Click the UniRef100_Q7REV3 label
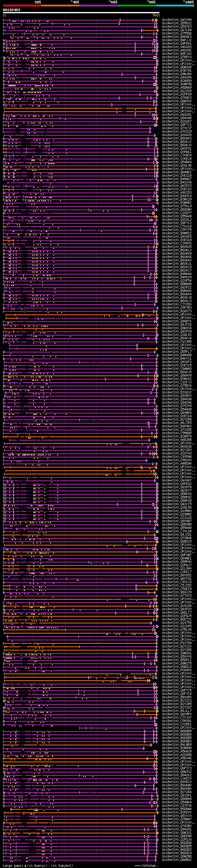 tap(177, 57)
